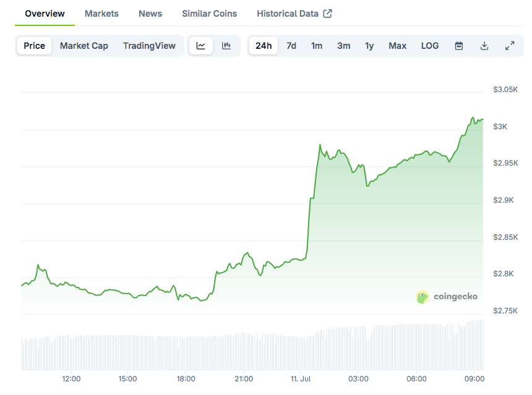Screen dimensions: 532x395
Task: Select the 1y time range
Action: [369, 46]
